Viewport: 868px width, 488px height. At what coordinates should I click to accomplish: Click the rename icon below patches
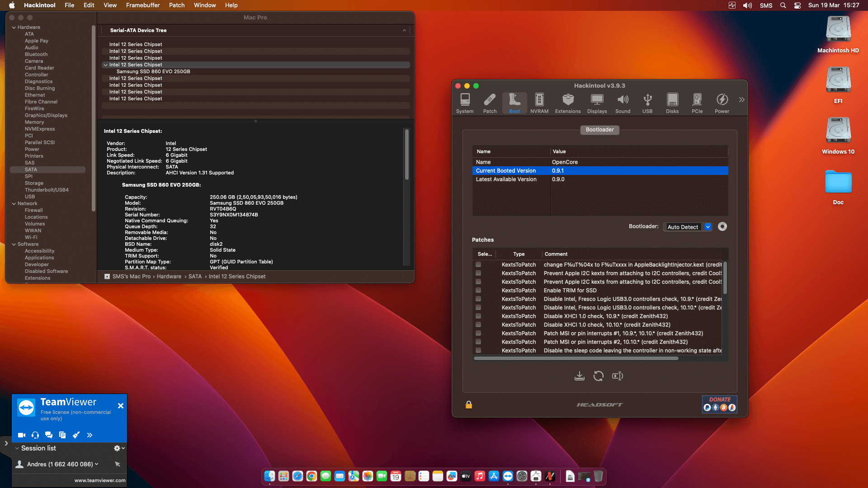(618, 376)
